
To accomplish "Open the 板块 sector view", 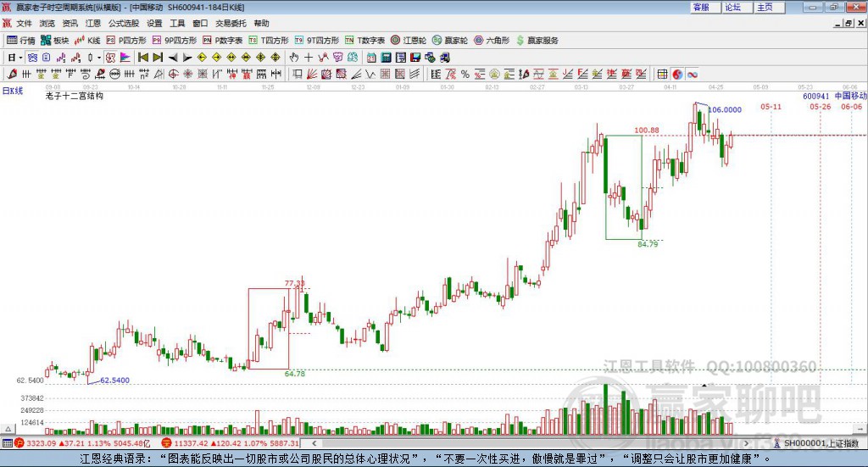I will (55, 41).
